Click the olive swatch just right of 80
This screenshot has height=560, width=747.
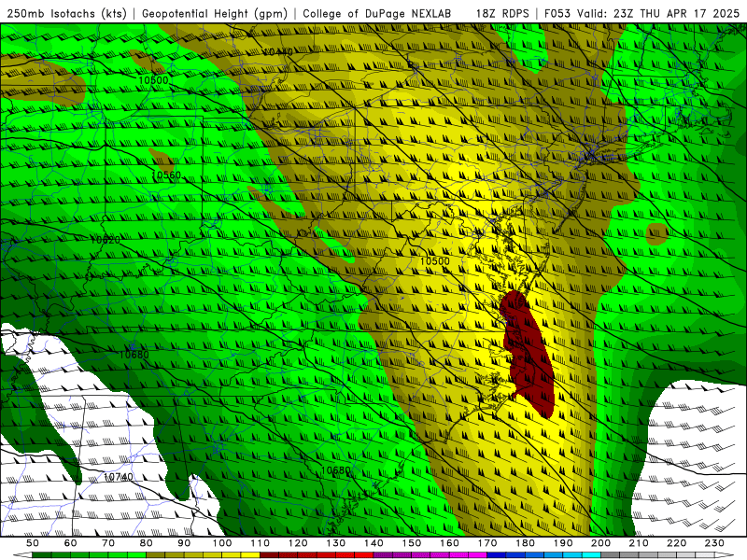pyautogui.click(x=156, y=555)
